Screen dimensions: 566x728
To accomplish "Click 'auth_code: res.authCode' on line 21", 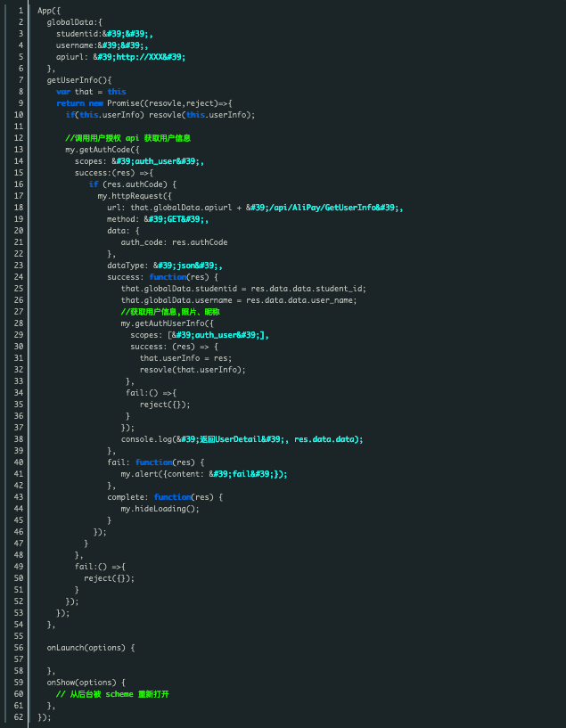I will coord(174,243).
